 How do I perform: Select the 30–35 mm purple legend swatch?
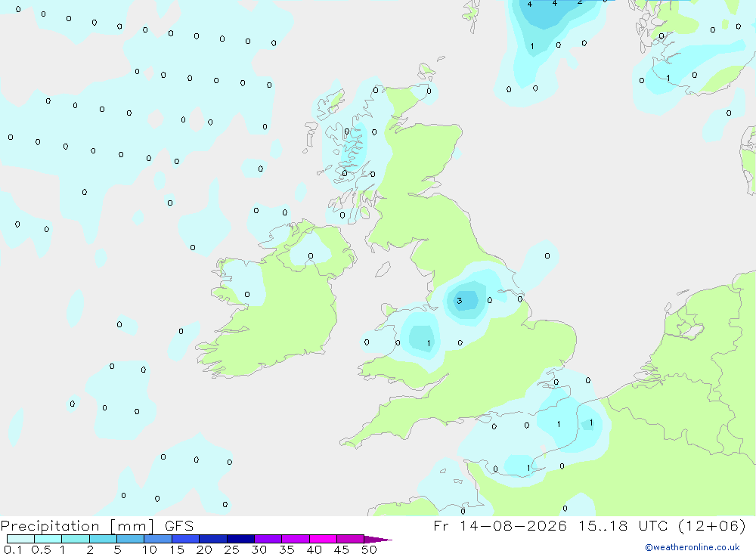(268, 539)
